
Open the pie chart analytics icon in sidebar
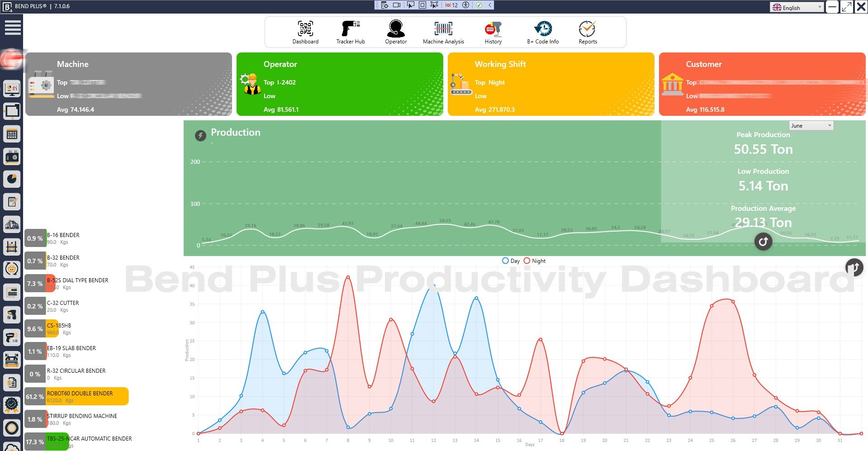pyautogui.click(x=12, y=179)
